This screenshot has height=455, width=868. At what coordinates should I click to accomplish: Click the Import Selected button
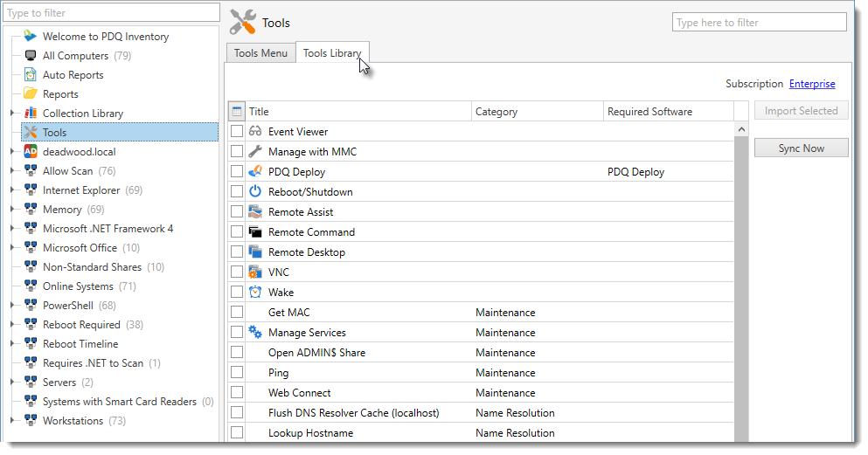(801, 111)
